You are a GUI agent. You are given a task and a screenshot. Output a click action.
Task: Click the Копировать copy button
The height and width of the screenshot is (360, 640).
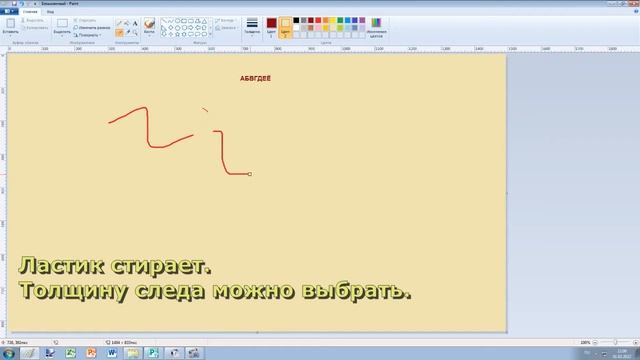click(x=35, y=28)
